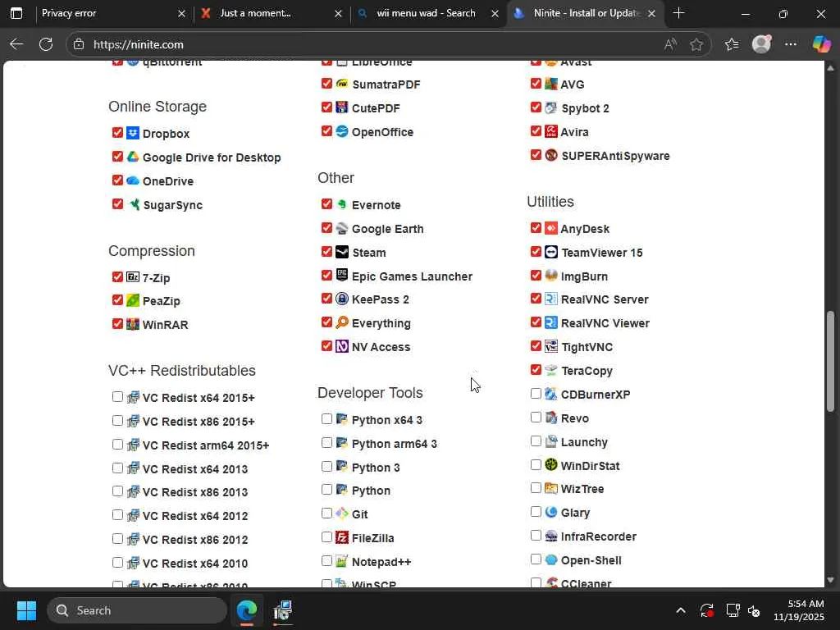Click the WinRAR books icon
Screen dimensions: 840x630
click(x=133, y=324)
